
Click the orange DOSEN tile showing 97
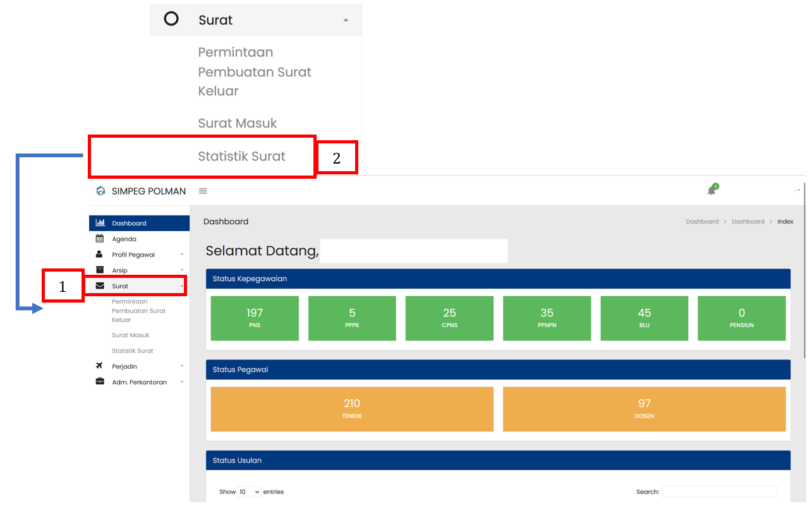tap(644, 409)
